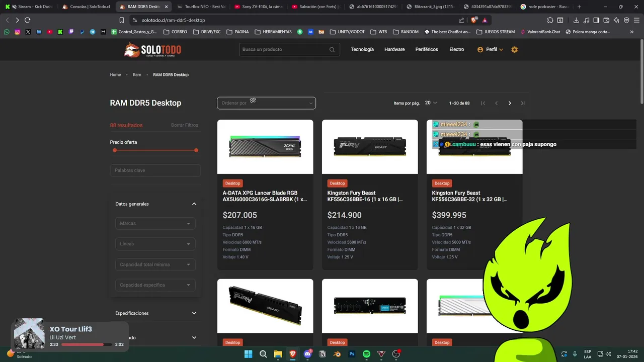Open the Periféricos menu

coord(427,49)
